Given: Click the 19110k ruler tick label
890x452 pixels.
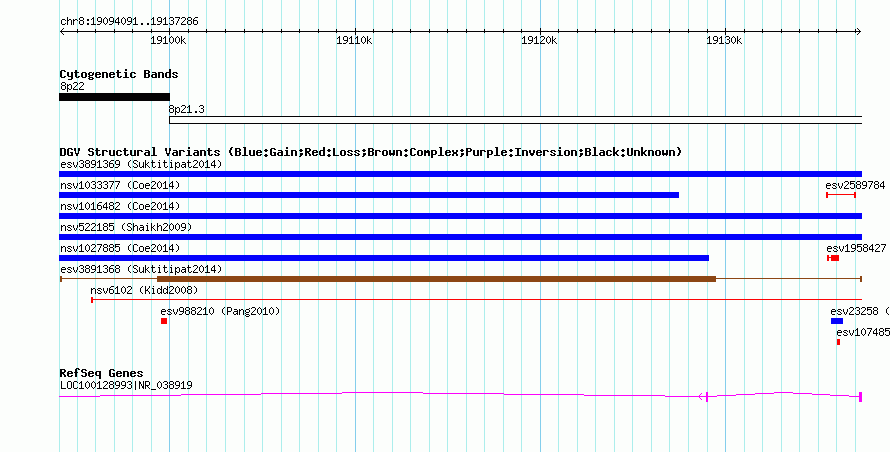Looking at the screenshot, I should tap(354, 41).
